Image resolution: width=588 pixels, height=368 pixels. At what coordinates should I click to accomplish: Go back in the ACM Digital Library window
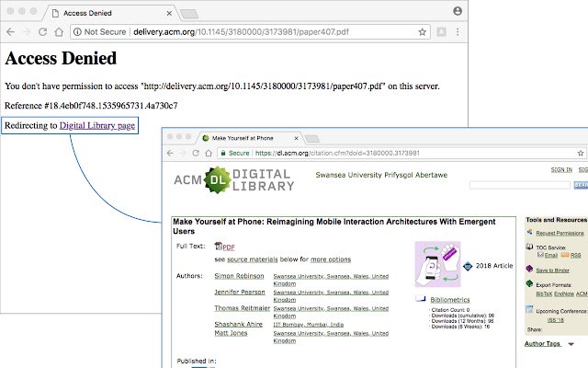point(170,154)
